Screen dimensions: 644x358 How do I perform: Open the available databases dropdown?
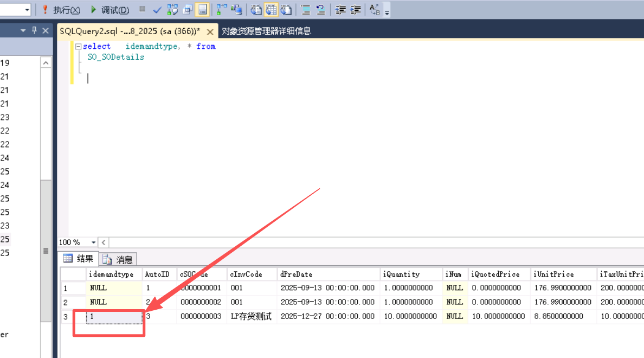[27, 10]
